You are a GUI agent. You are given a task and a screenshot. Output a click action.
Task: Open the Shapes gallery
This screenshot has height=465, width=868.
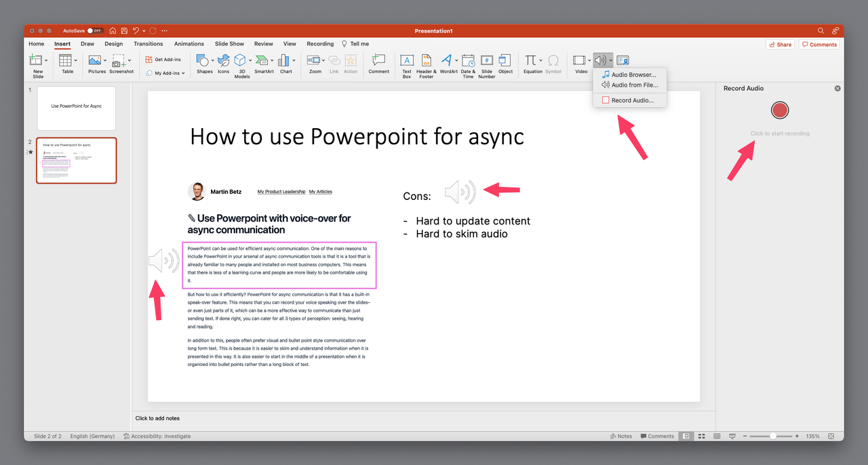click(x=201, y=60)
